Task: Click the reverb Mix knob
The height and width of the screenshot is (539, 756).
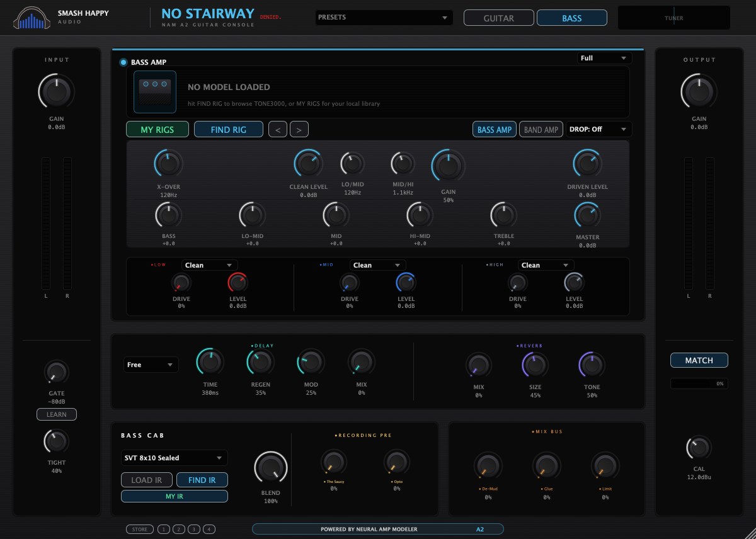Action: (478, 365)
